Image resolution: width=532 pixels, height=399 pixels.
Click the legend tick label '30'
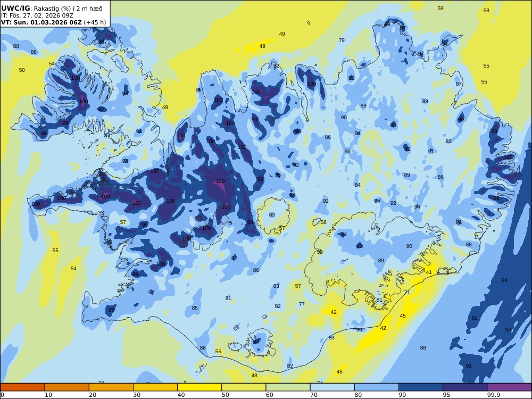coord(137,395)
